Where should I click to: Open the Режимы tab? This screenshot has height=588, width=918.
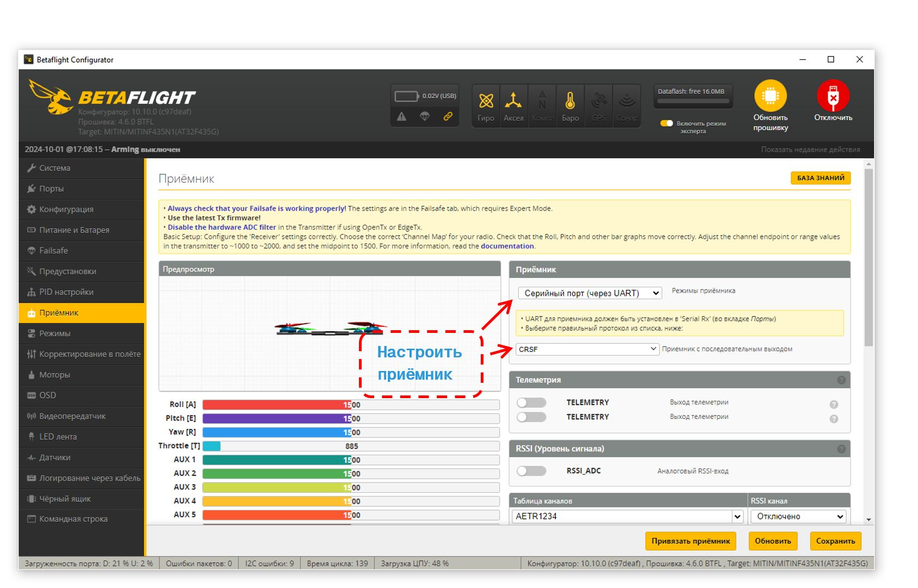click(x=82, y=333)
